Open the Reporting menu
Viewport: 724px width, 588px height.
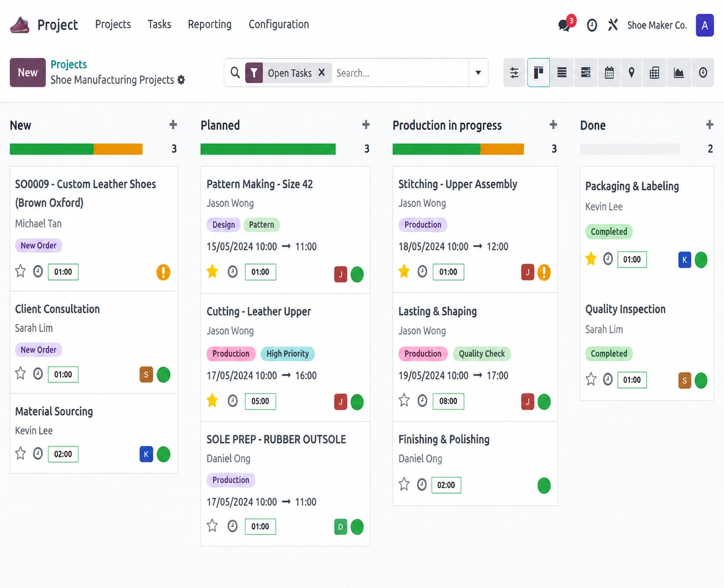(x=210, y=24)
